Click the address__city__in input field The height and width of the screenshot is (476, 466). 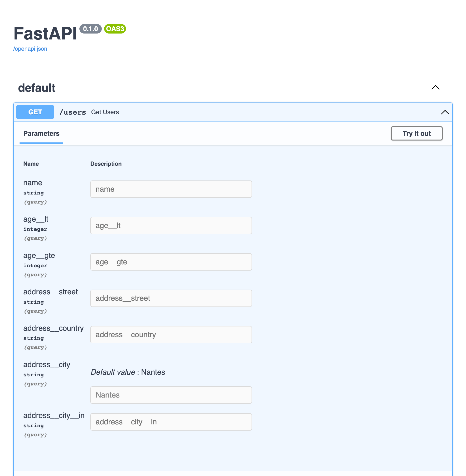click(171, 422)
